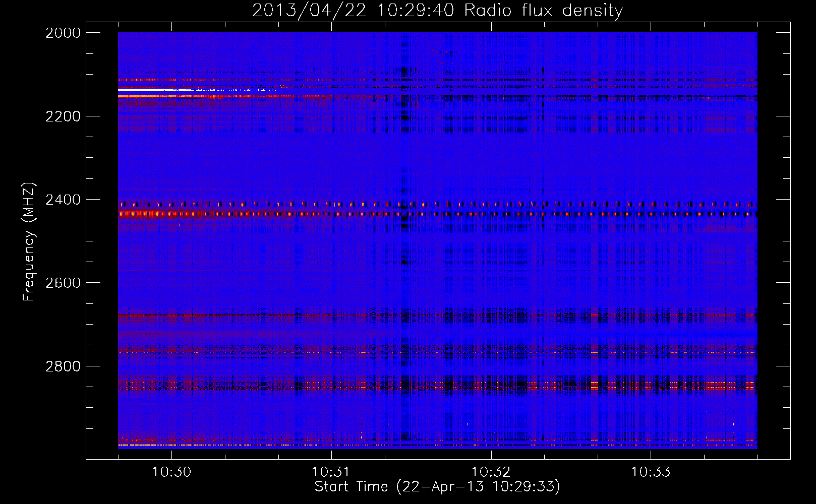The height and width of the screenshot is (504, 816).
Task: Click the 2800 frequency axis label
Action: click(x=63, y=366)
